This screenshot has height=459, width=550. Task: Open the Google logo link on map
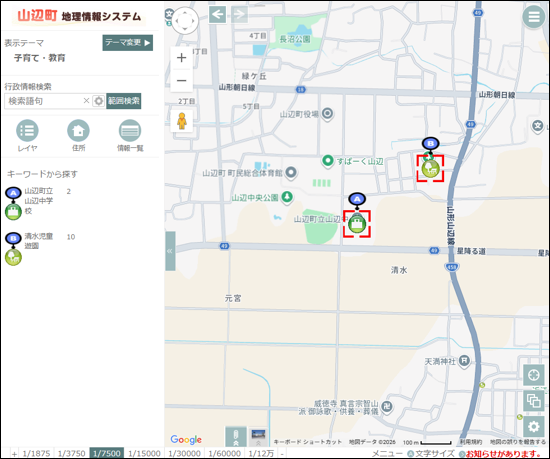[186, 439]
